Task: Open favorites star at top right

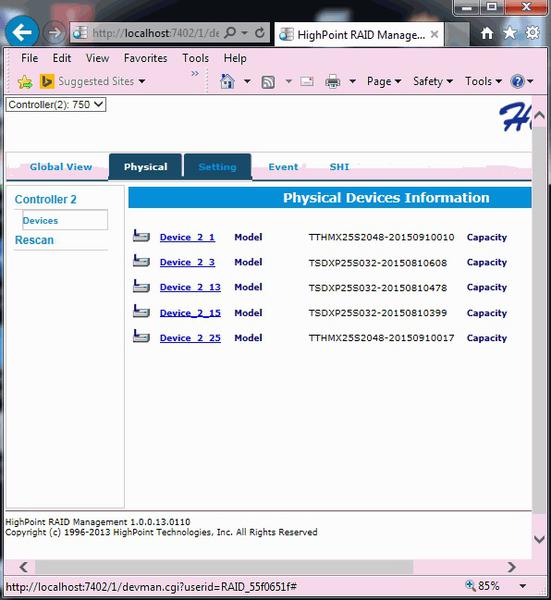Action: 510,33
